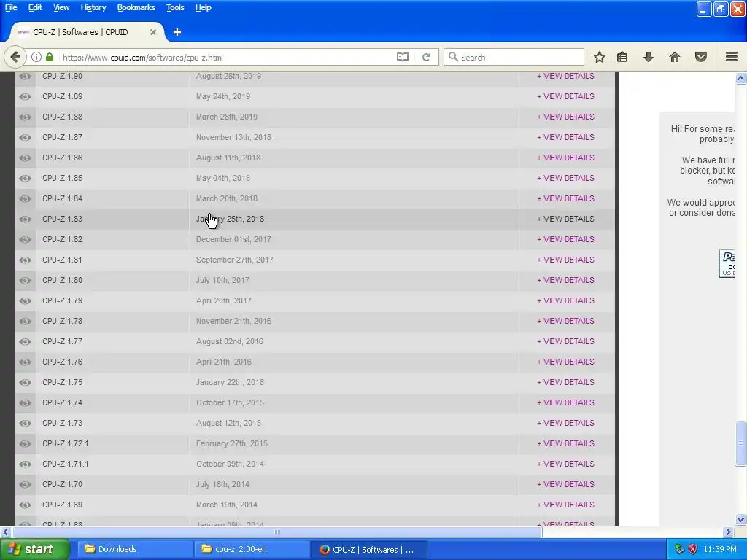Viewport: 747px width, 560px height.
Task: Show bookmarks list icon in toolbar
Action: [622, 57]
